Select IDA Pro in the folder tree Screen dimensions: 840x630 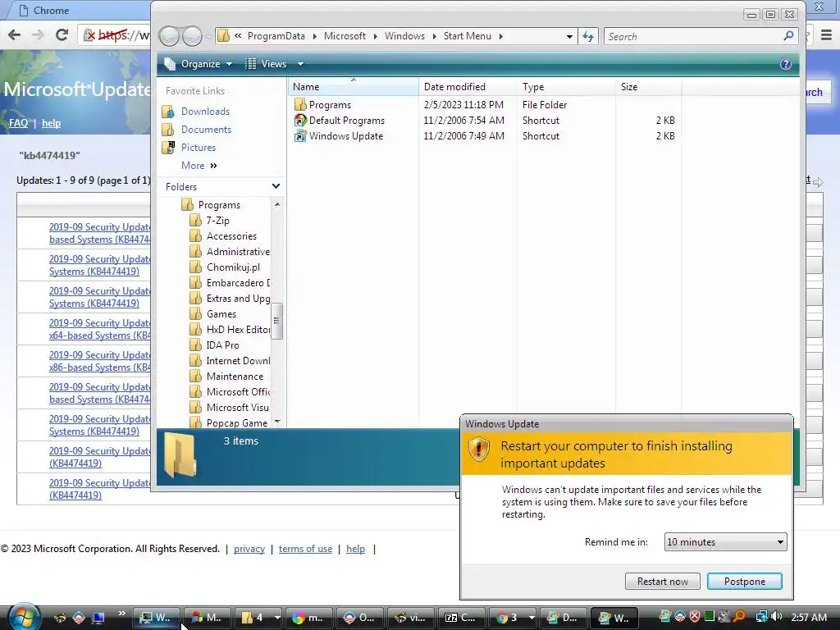(x=223, y=345)
